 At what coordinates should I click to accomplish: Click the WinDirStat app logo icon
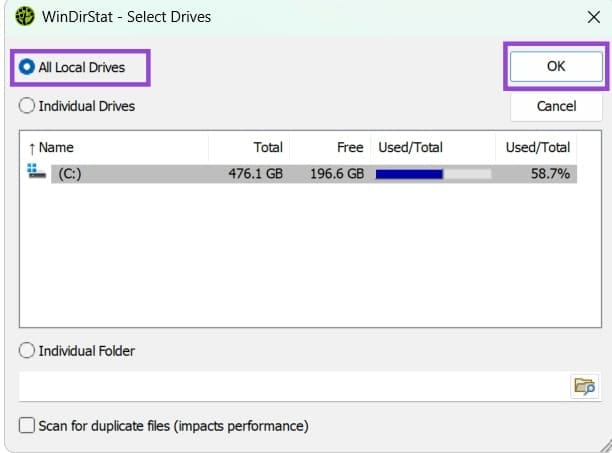point(25,16)
